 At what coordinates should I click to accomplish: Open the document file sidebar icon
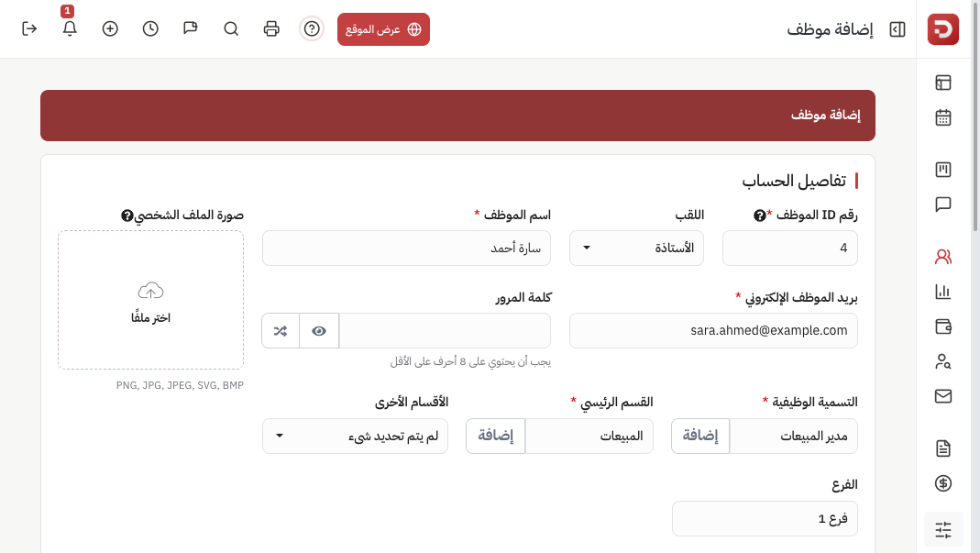(x=943, y=448)
